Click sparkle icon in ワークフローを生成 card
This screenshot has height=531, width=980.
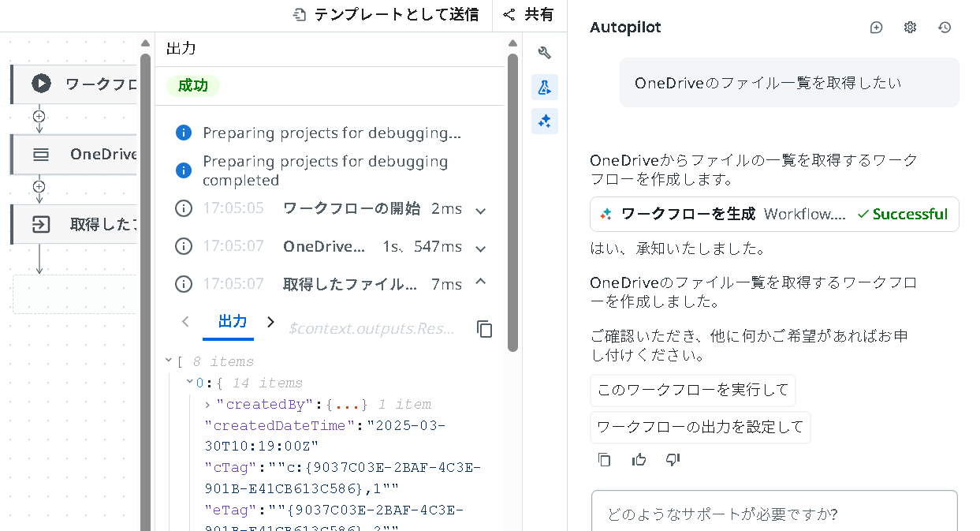coord(606,214)
